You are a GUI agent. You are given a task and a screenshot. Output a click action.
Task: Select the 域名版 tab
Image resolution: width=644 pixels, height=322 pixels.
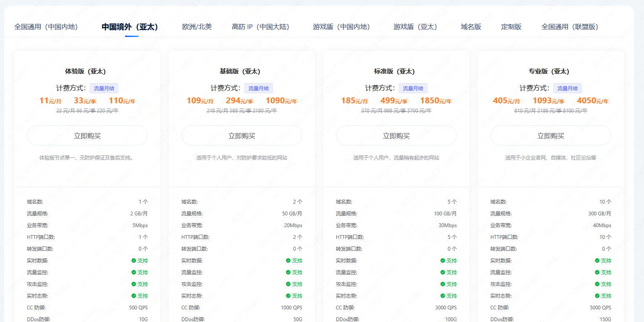[x=471, y=27]
